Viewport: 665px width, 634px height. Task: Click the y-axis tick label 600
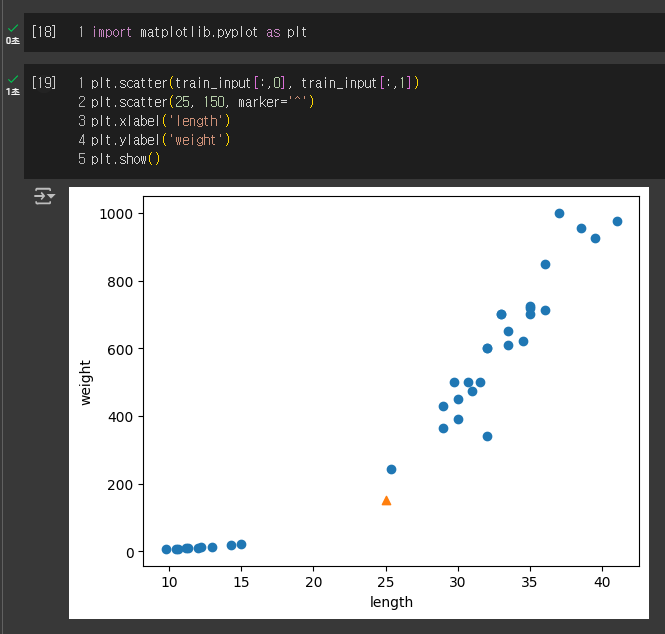[x=120, y=349]
